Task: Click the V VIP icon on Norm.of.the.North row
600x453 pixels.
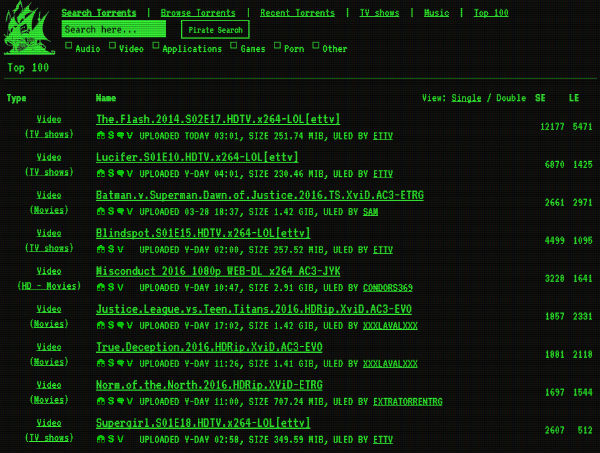Action: click(x=130, y=401)
